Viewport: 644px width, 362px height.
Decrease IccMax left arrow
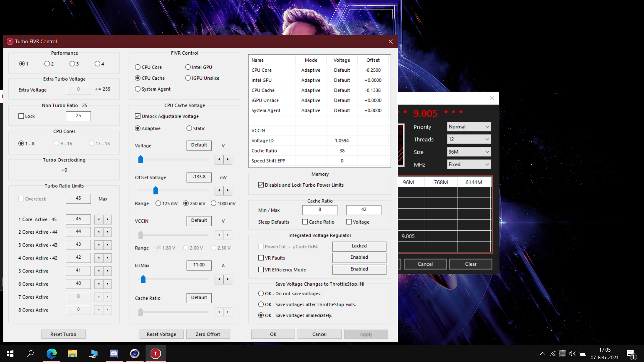click(x=219, y=279)
